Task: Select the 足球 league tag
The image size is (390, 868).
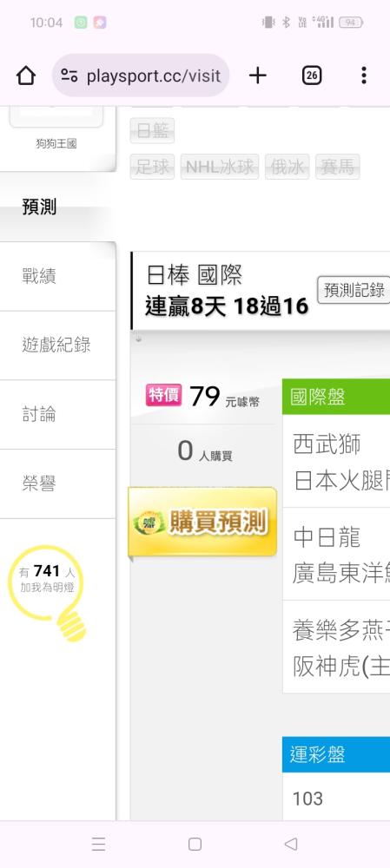Action: pos(152,167)
